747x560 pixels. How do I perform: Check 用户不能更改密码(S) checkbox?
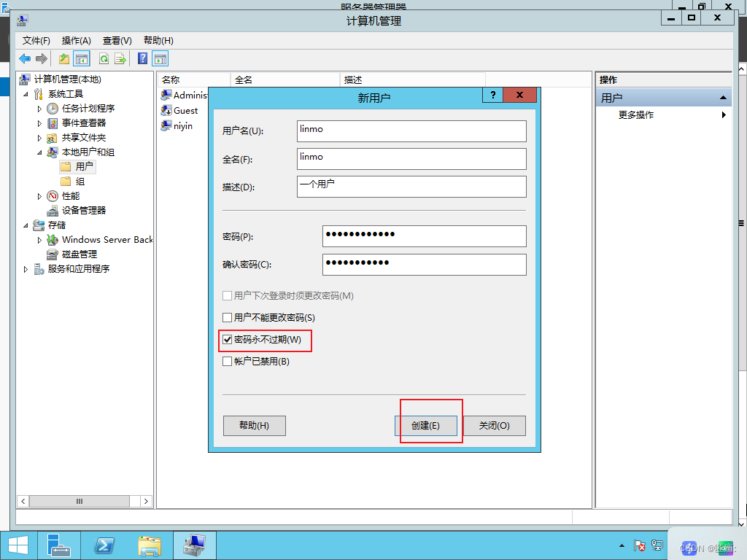coord(228,318)
